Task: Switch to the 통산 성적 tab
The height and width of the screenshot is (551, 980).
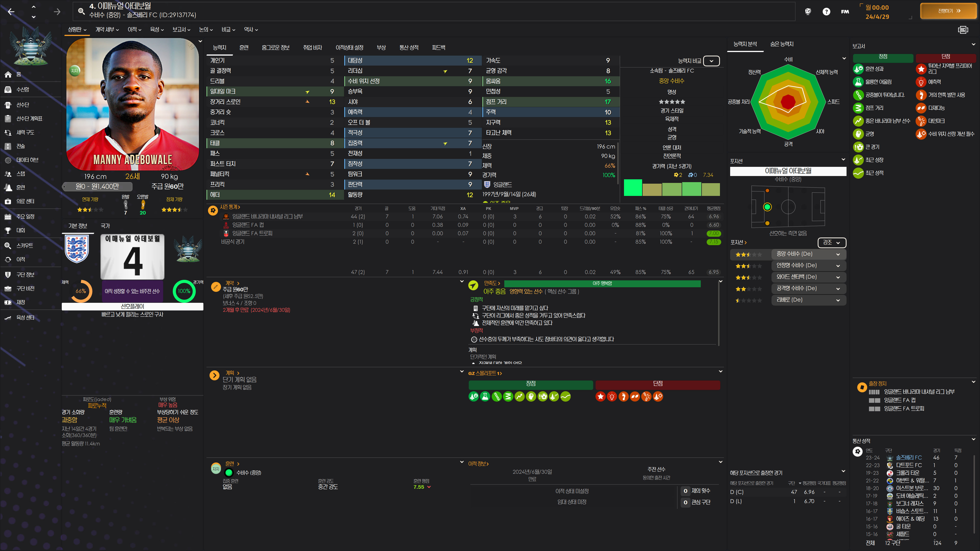Action: pos(409,47)
